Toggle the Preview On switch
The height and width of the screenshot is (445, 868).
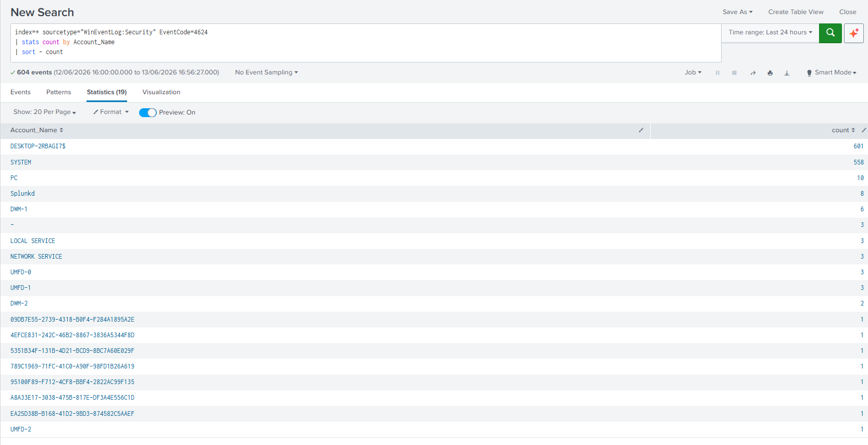click(x=148, y=112)
